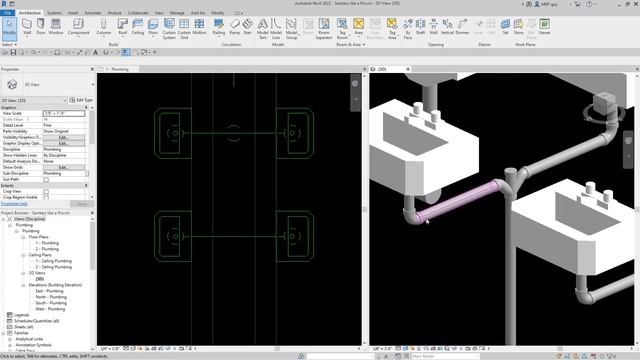Viewport: 640px width, 360px height.
Task: Select the Room Separator tool
Action: 324,29
